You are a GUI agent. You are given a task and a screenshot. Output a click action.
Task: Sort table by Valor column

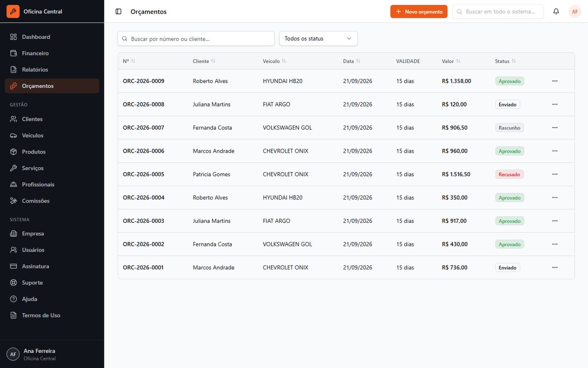451,61
